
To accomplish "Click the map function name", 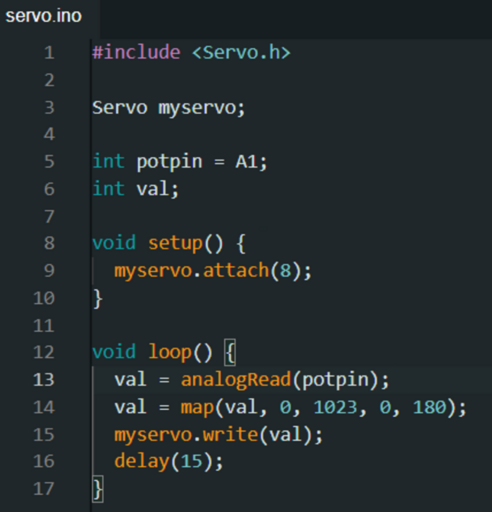I will 197,408.
